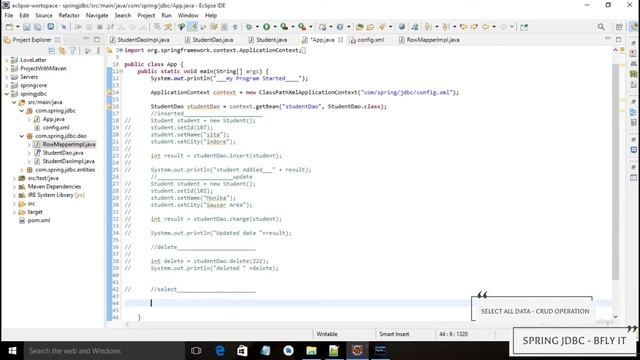Screen dimensions: 640x360
Task: Expand the ProjectWithMaven project
Action: pyautogui.click(x=7, y=69)
